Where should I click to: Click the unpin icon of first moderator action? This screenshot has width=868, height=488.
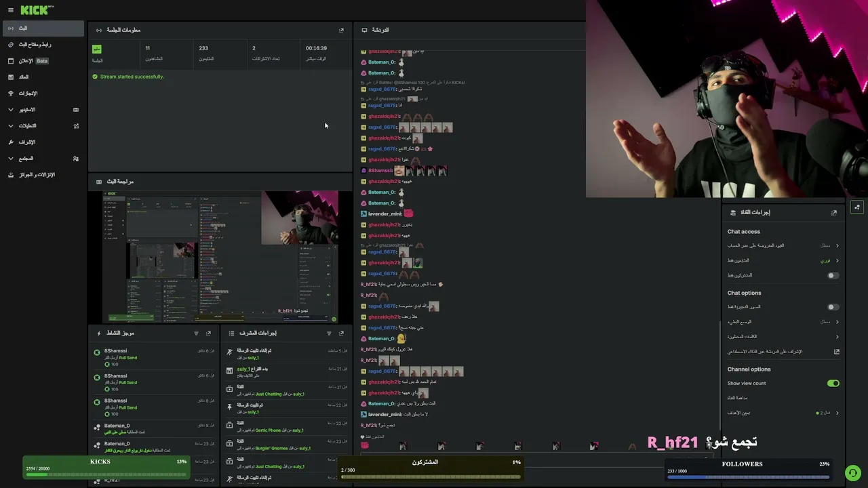tap(230, 352)
